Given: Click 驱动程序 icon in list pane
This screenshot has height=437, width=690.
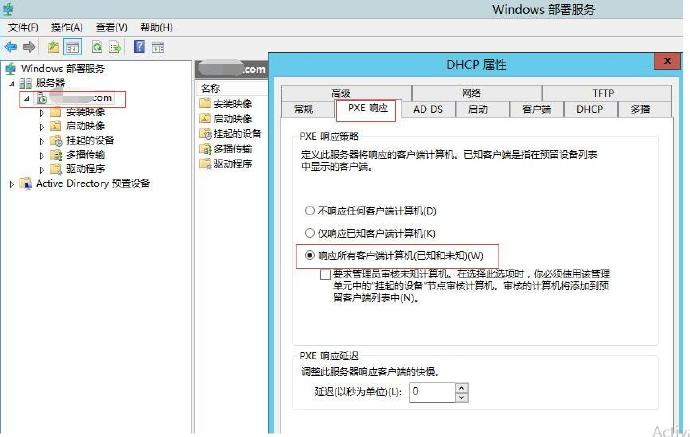Looking at the screenshot, I should click(206, 164).
